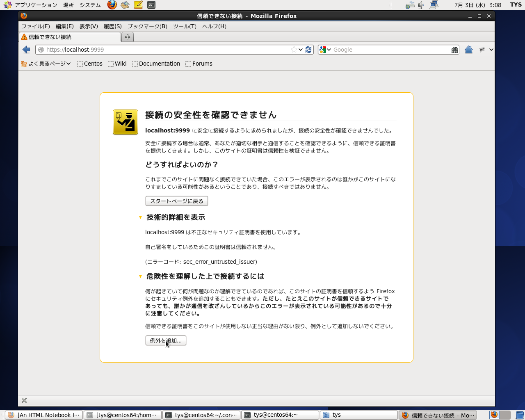Click the back arrow navigation button

pos(27,50)
